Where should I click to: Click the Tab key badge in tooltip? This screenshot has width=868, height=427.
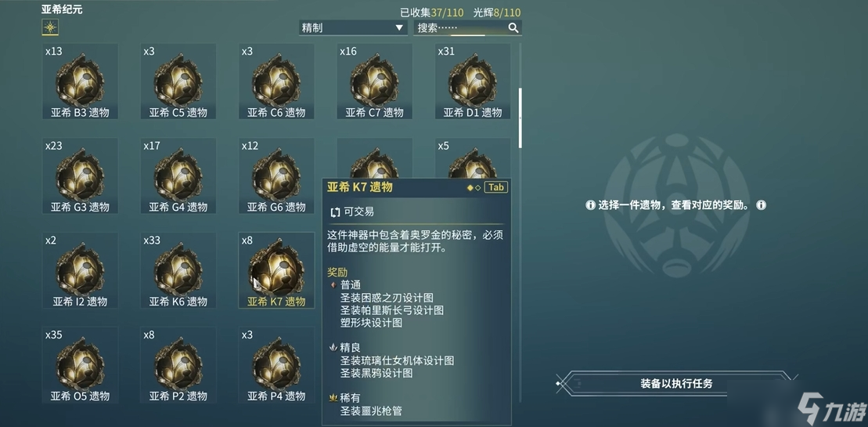point(496,187)
